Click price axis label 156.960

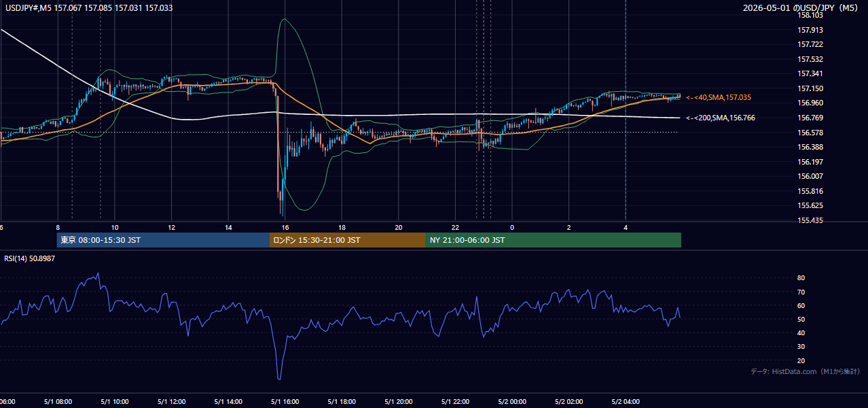tap(810, 103)
